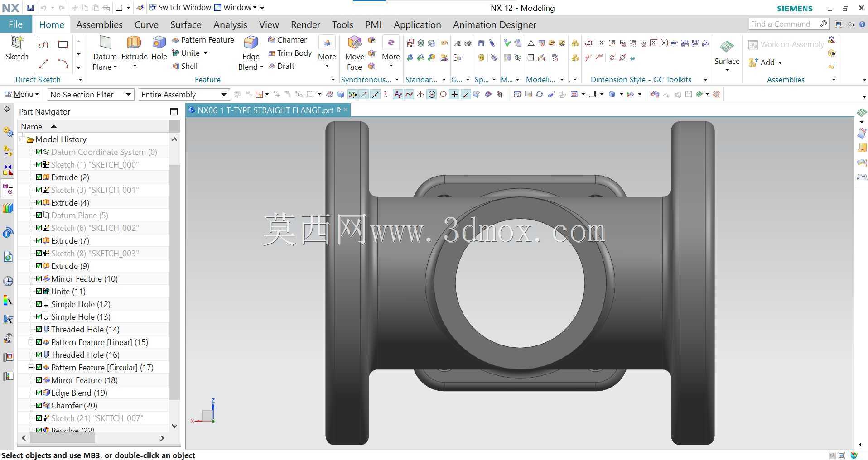Select Threaded Hole (16) in history
This screenshot has width=868, height=460.
(x=85, y=355)
